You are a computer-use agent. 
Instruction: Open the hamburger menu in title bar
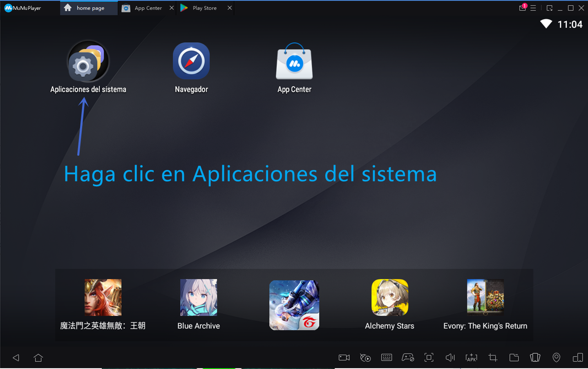coord(533,8)
